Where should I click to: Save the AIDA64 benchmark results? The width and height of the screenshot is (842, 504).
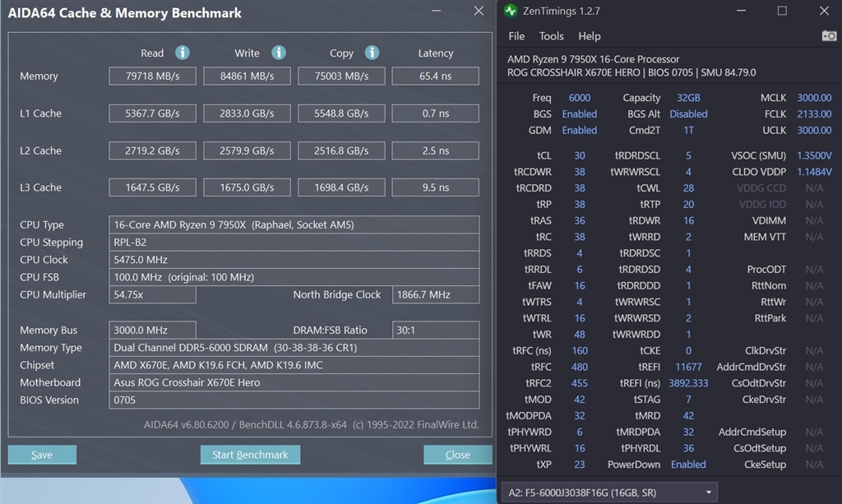pos(42,455)
